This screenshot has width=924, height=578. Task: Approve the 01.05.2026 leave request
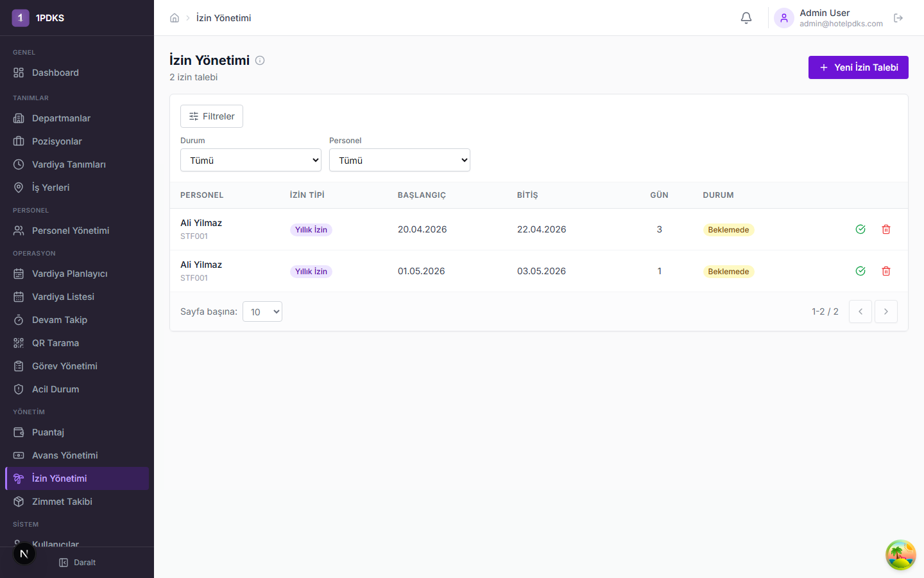[x=860, y=271]
